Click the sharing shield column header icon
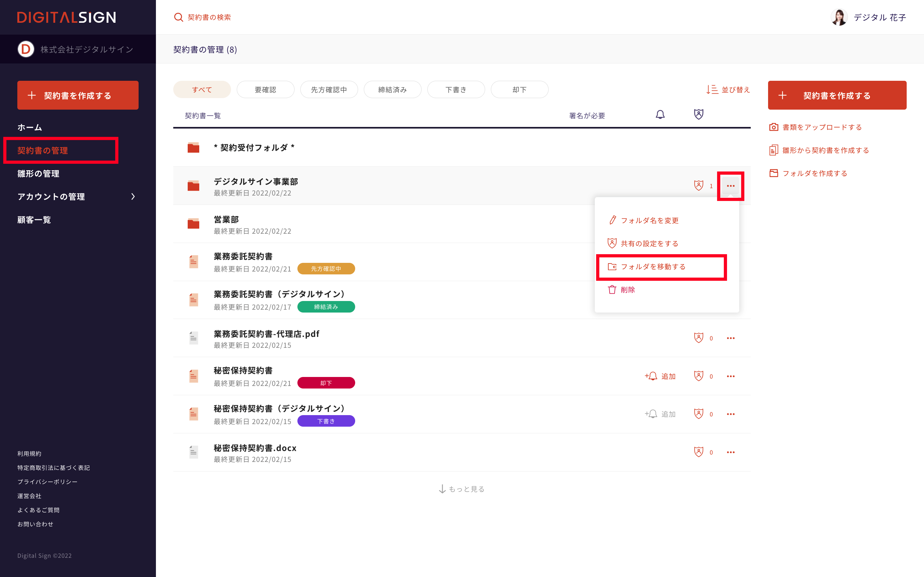This screenshot has width=924, height=577. click(x=698, y=114)
